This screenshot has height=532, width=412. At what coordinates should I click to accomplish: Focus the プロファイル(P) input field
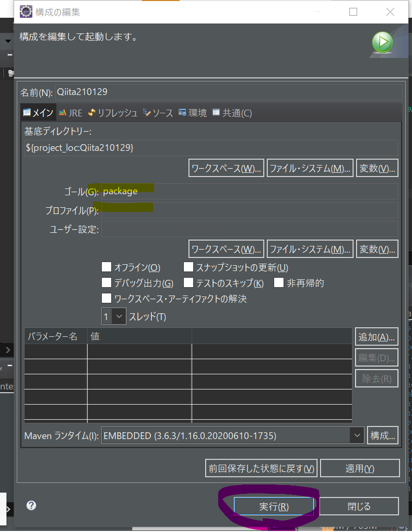click(x=250, y=210)
